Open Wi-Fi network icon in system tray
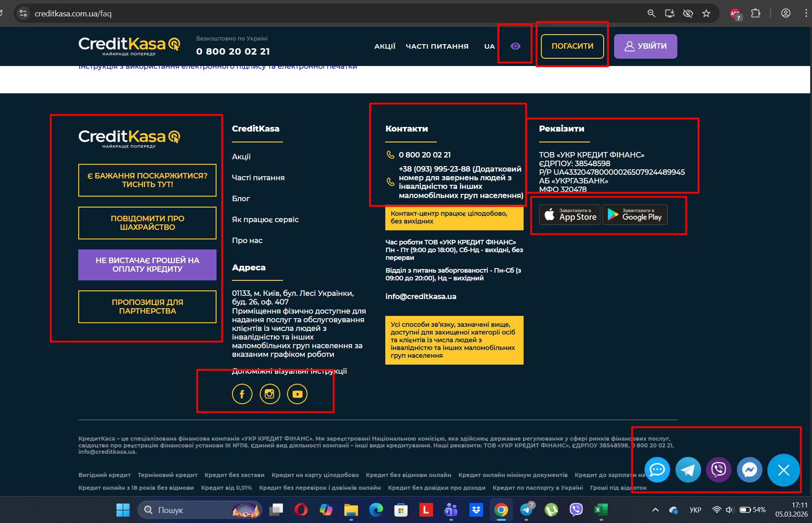Image resolution: width=812 pixels, height=523 pixels. [716, 510]
